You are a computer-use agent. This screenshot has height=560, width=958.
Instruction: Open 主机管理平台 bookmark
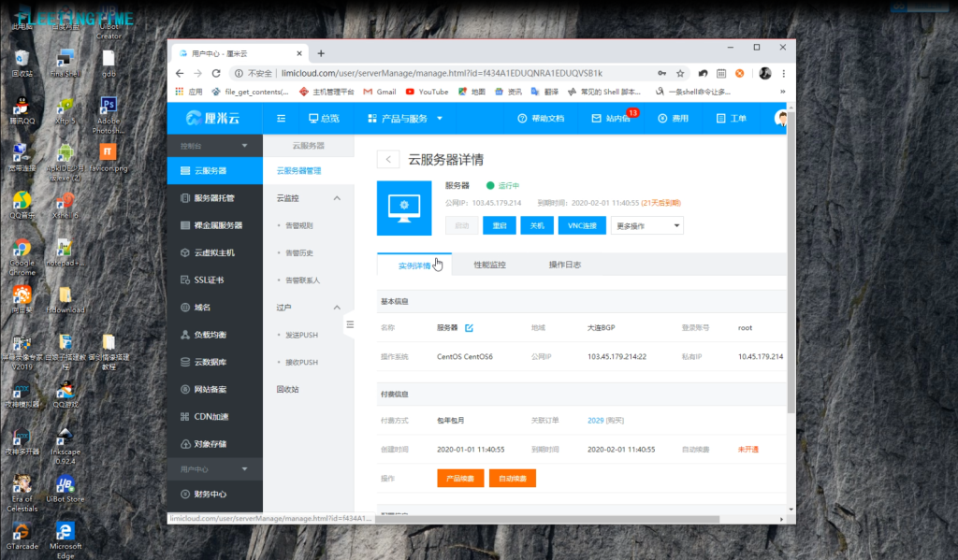click(x=327, y=92)
